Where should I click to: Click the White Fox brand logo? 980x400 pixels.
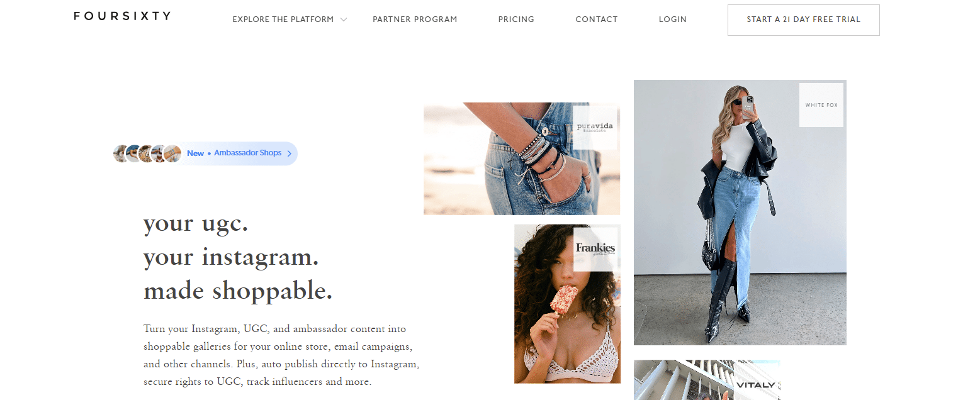point(821,105)
